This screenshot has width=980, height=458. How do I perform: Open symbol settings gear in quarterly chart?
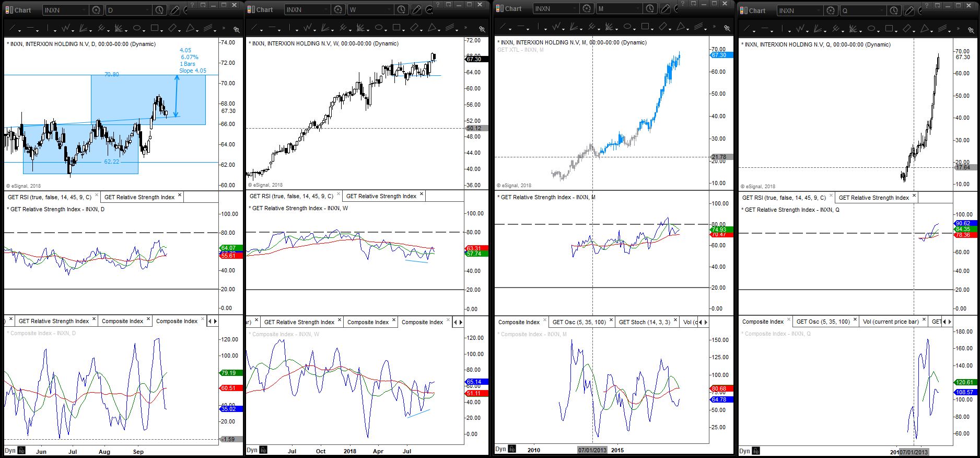point(831,10)
